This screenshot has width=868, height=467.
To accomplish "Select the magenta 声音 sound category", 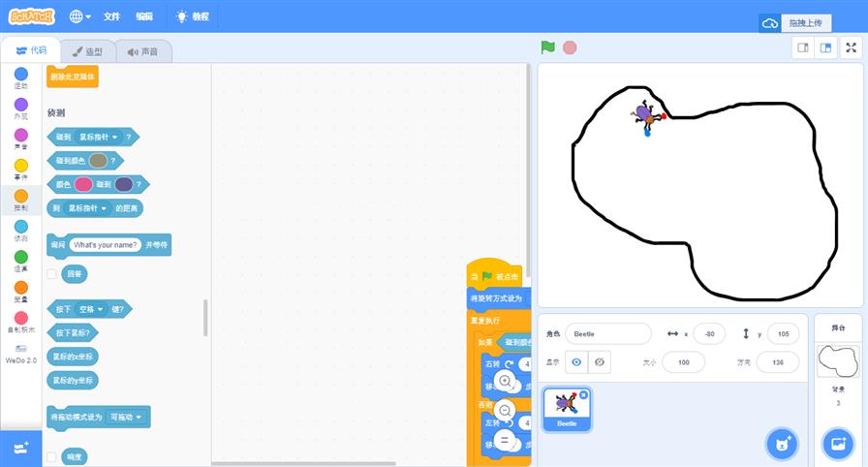I will pyautogui.click(x=21, y=139).
